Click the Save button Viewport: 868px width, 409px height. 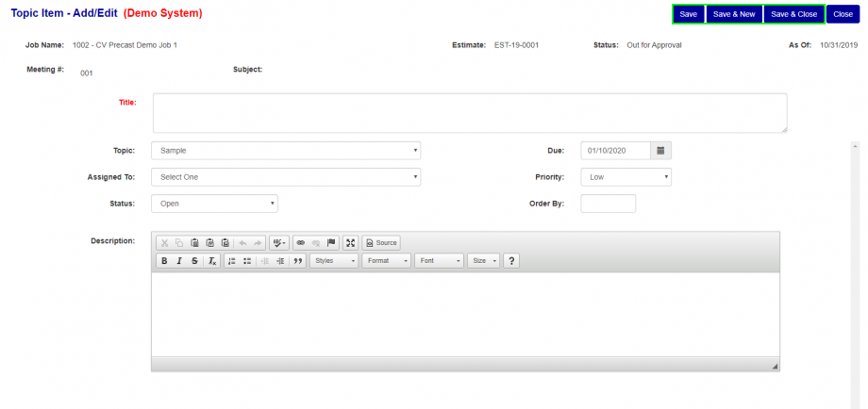click(688, 14)
